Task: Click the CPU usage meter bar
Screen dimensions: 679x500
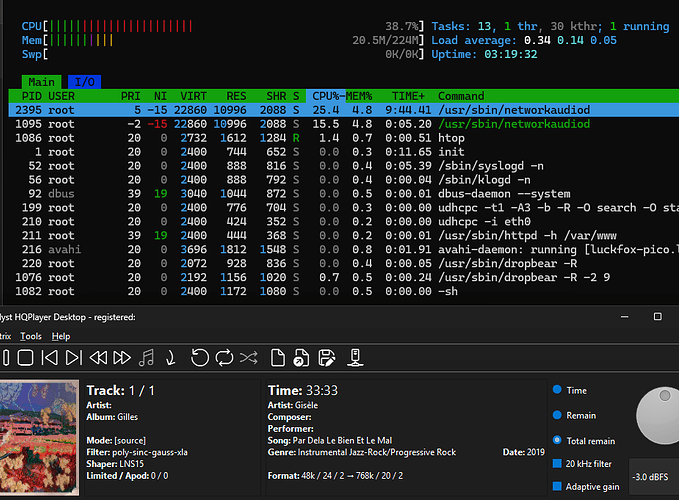Action: pyautogui.click(x=223, y=26)
